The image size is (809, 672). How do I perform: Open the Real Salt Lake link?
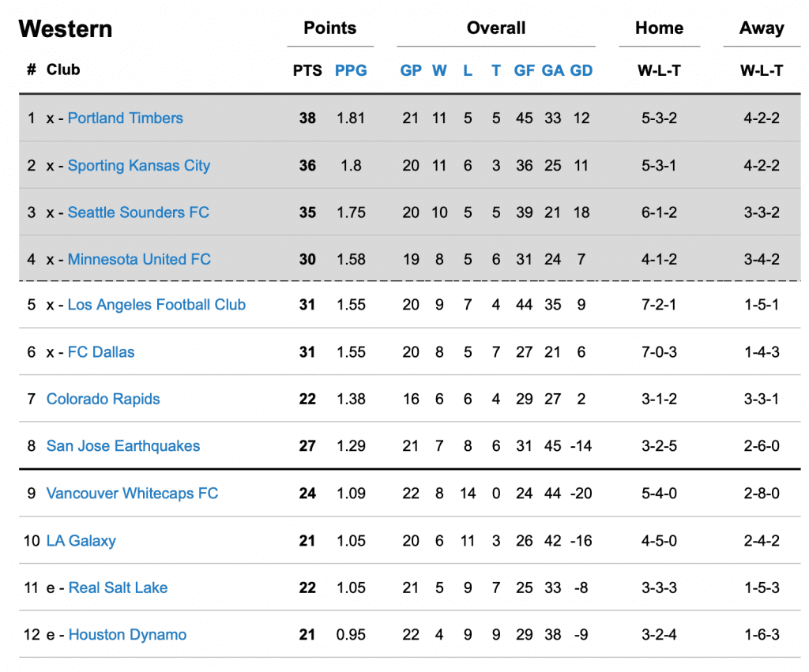pos(119,588)
